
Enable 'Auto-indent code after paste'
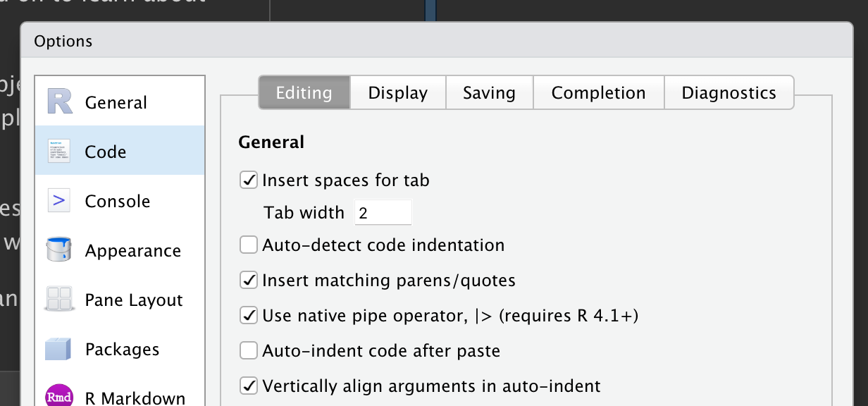pyautogui.click(x=249, y=350)
